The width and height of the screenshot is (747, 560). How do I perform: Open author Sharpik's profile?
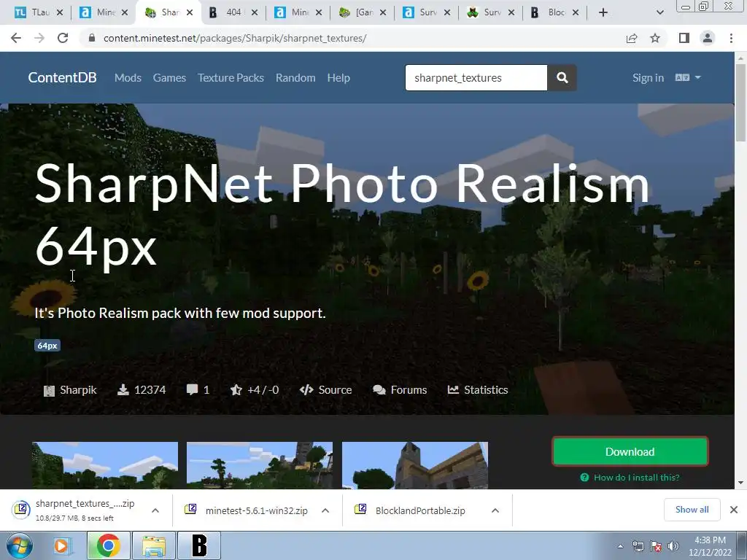[x=70, y=390]
